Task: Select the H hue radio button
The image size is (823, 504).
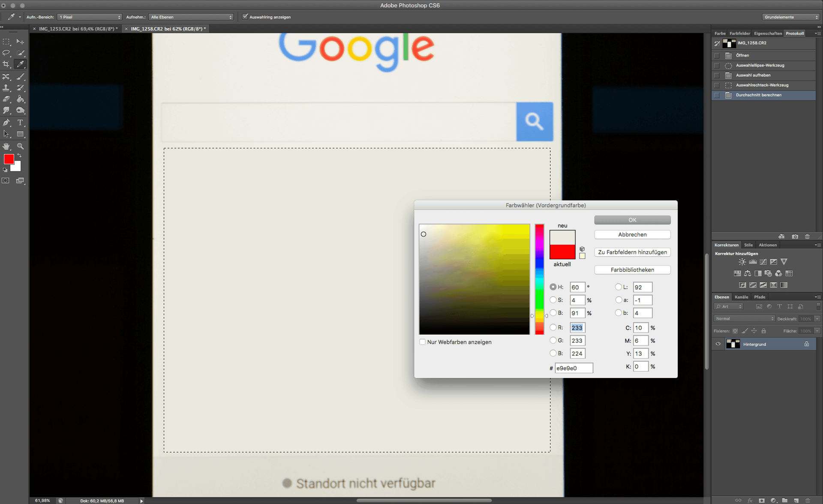Action: click(553, 287)
